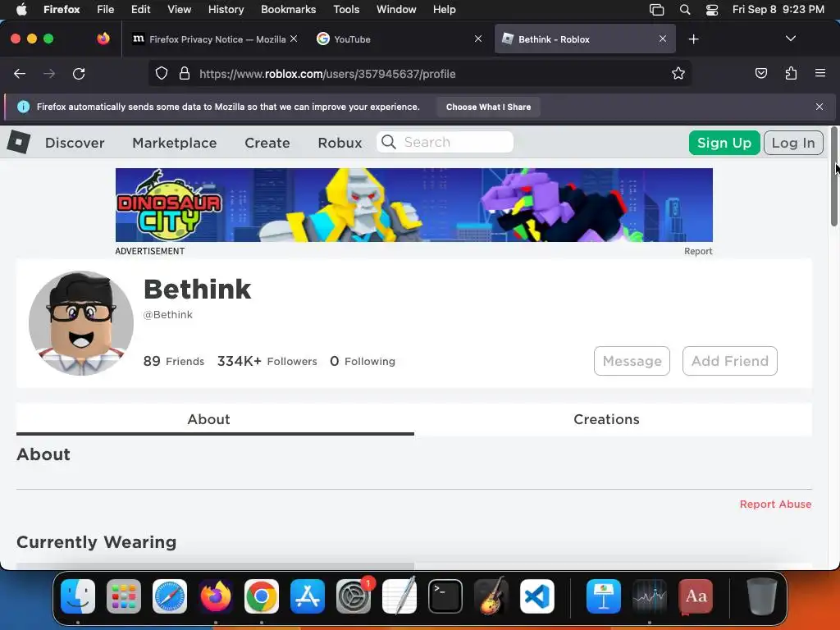Screen dimensions: 840x630
Task: Close the Firefox Privacy Notice tab
Action: (294, 39)
